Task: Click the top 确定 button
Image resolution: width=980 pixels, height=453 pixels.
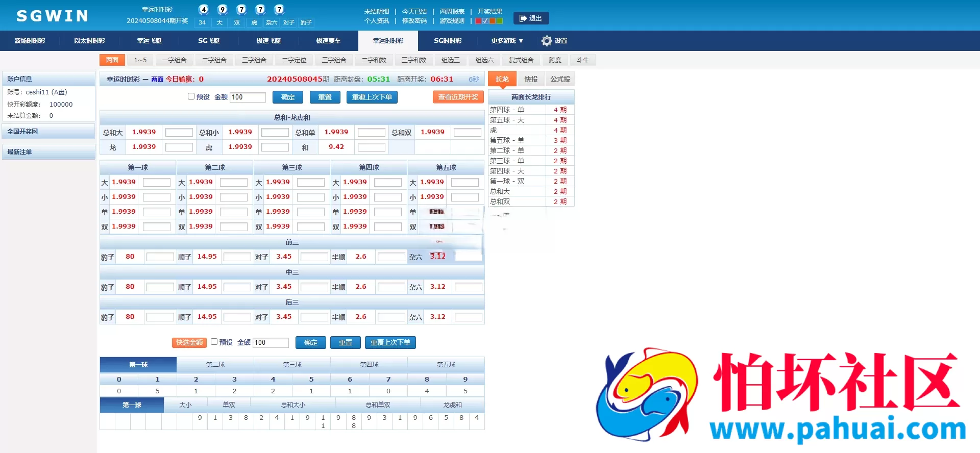Action: pos(288,97)
